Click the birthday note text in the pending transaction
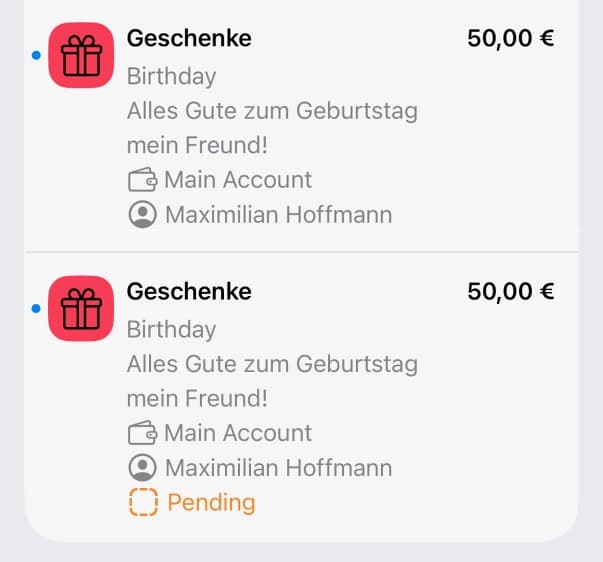Image resolution: width=603 pixels, height=562 pixels. [x=272, y=380]
